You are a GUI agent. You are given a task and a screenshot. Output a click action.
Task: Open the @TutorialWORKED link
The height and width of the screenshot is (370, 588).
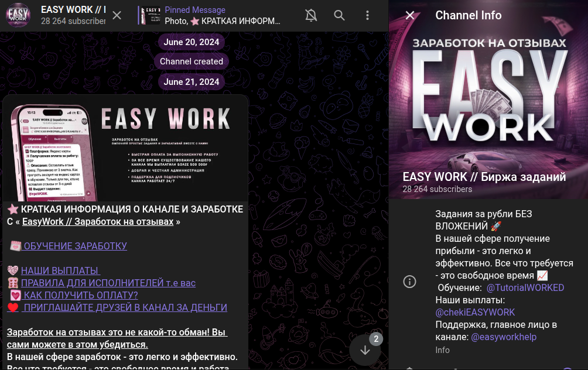pos(525,287)
